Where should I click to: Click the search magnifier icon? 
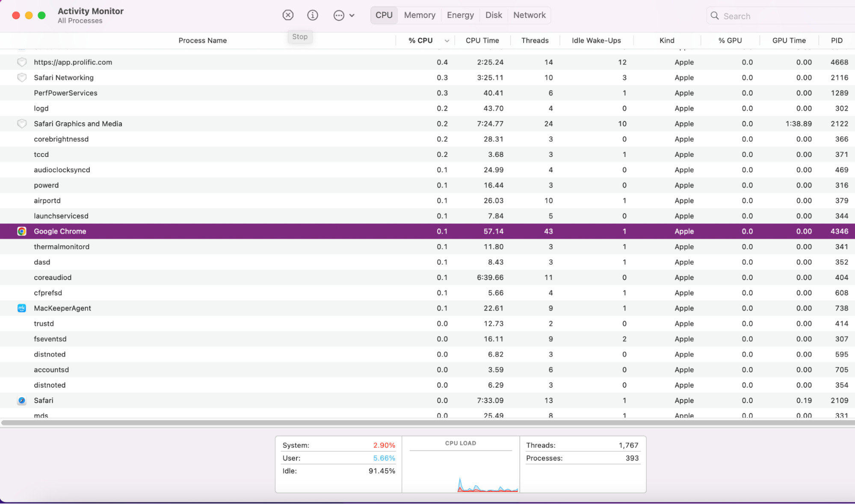[x=714, y=16]
